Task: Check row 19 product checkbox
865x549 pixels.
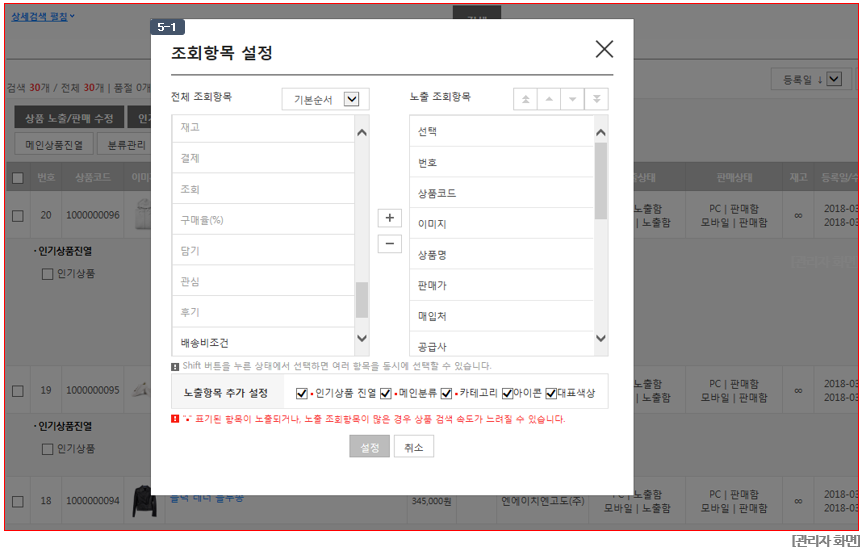Action: [x=18, y=391]
